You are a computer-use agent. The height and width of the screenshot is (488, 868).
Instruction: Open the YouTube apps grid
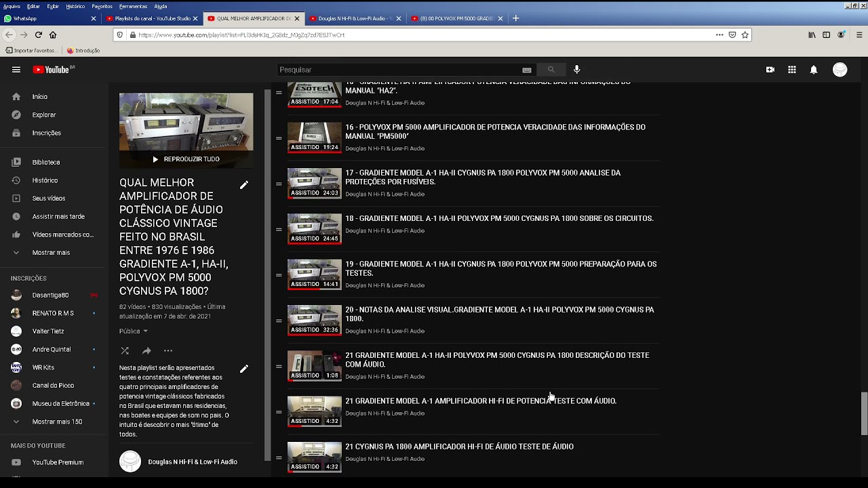(x=792, y=70)
